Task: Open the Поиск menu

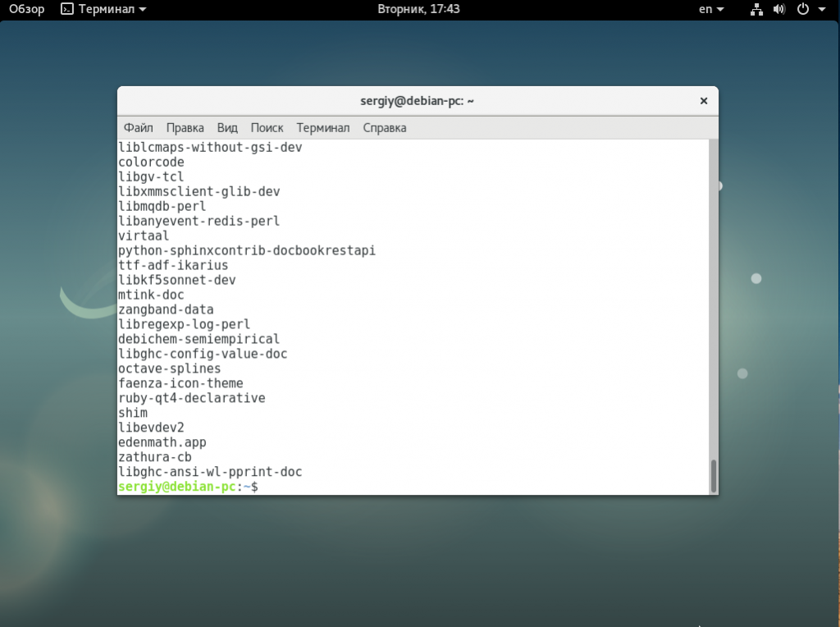Action: pyautogui.click(x=267, y=128)
